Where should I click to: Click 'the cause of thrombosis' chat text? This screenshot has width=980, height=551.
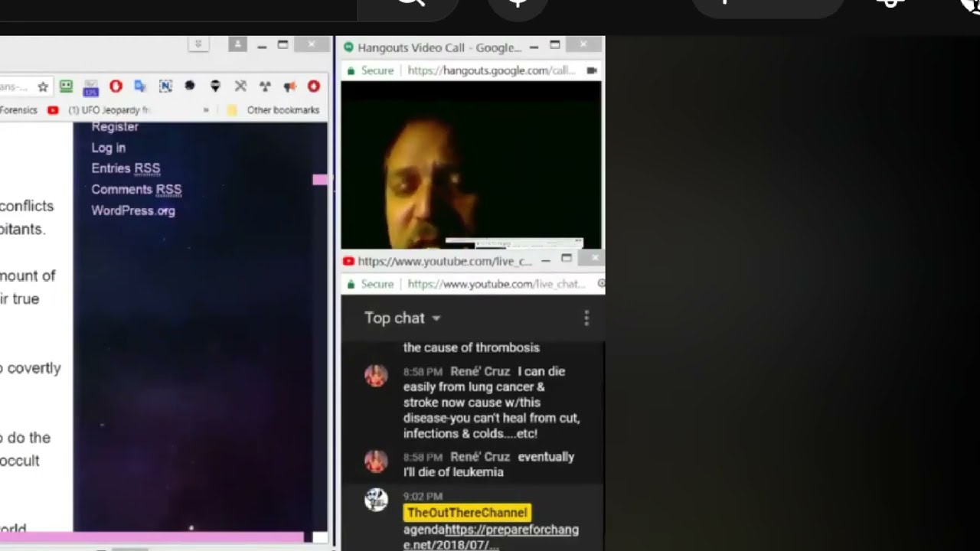pos(472,347)
